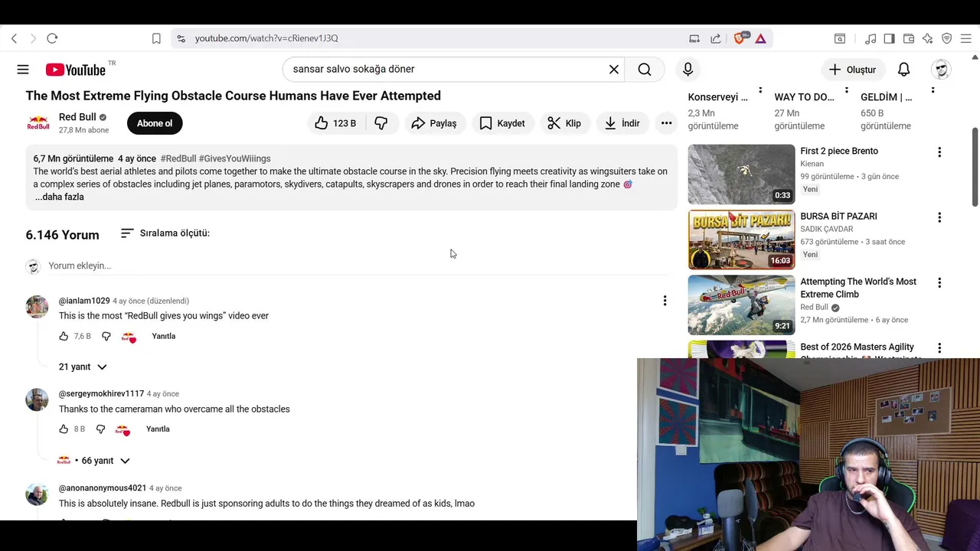Like the comment by @ianlam1029
This screenshot has height=551, width=980.
[x=64, y=336]
